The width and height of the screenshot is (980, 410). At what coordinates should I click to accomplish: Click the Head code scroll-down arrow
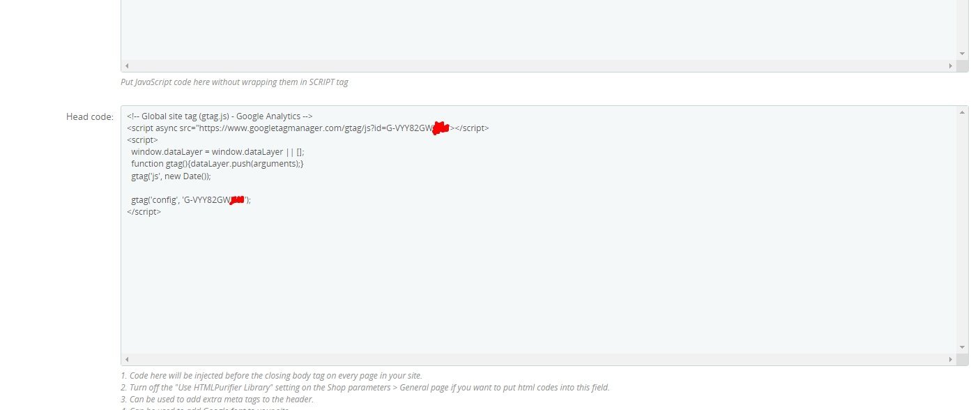(963, 347)
